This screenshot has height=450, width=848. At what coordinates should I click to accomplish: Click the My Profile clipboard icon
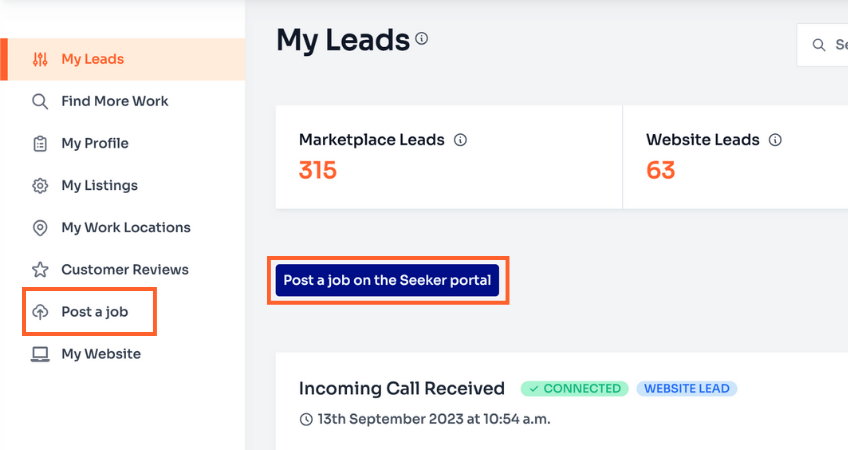[x=40, y=143]
